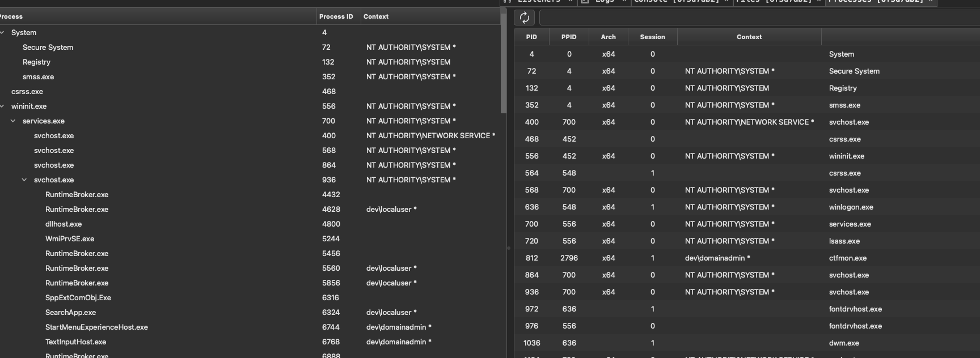Select winlogon.exe row in the table
980x358 pixels.
(x=747, y=207)
